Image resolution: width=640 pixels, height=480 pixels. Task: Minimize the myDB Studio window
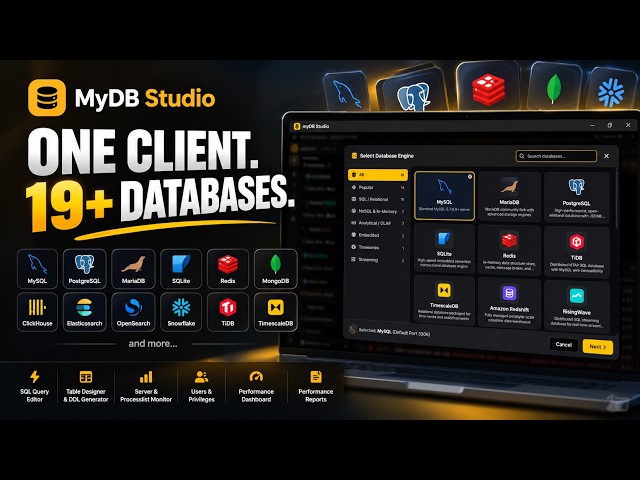592,125
